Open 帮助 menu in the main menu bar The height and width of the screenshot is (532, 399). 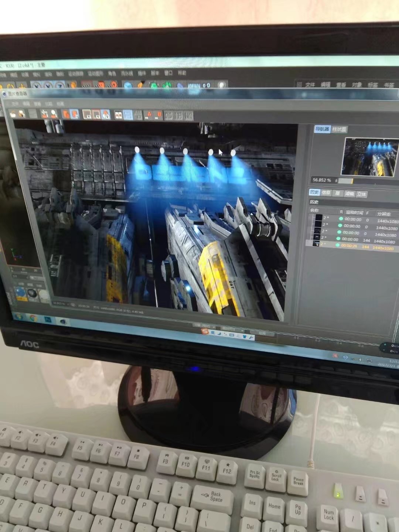182,73
